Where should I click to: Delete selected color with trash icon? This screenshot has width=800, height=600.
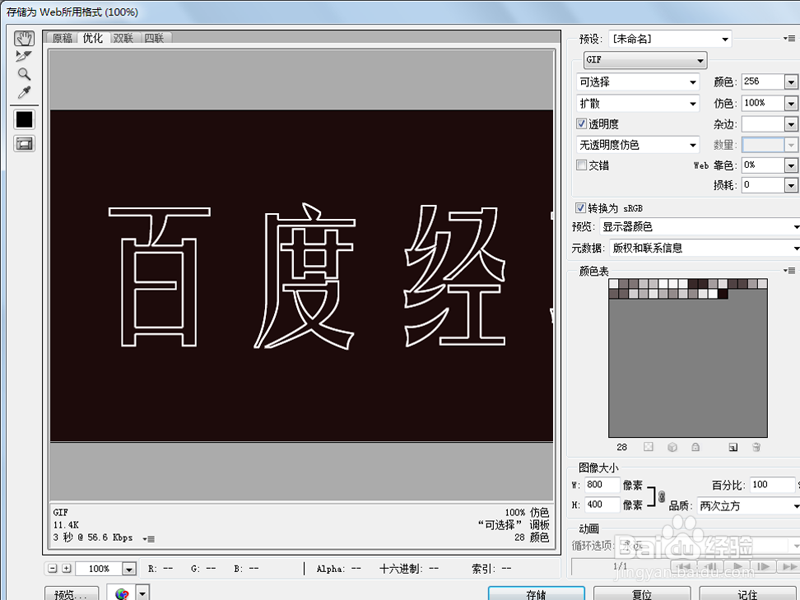point(757,447)
